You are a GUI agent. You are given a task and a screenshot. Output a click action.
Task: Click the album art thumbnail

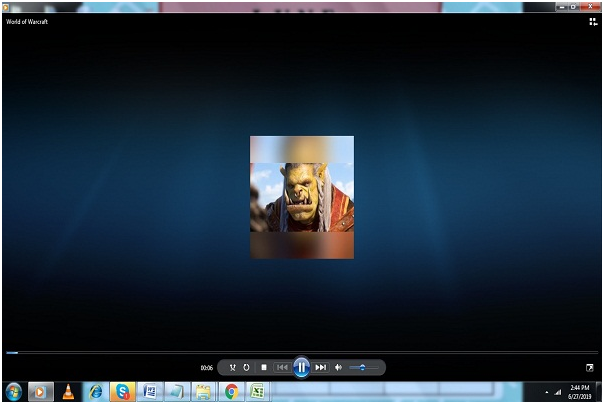coord(302,197)
